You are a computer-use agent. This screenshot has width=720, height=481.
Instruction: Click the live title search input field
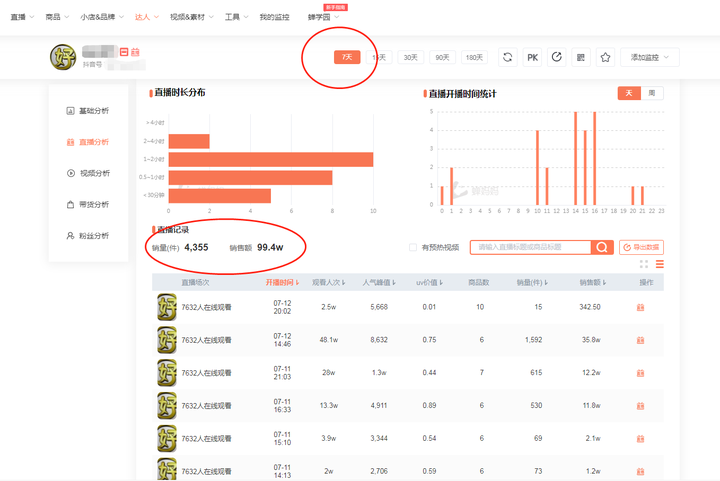point(530,247)
